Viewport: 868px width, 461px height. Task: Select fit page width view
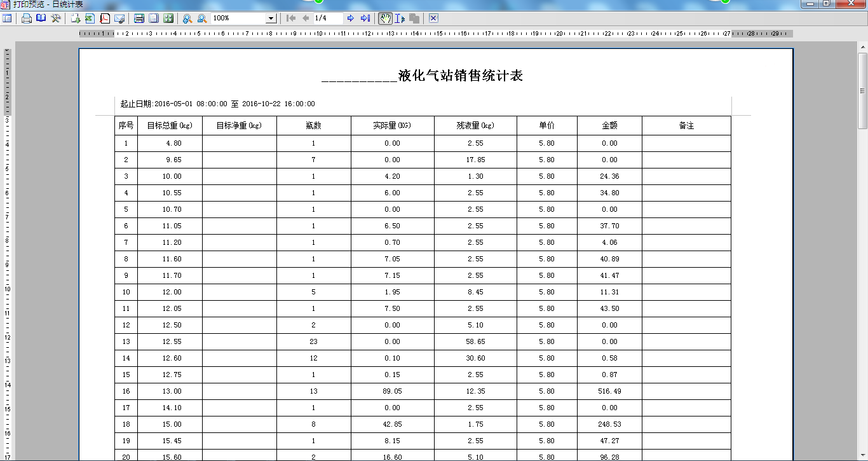point(139,18)
